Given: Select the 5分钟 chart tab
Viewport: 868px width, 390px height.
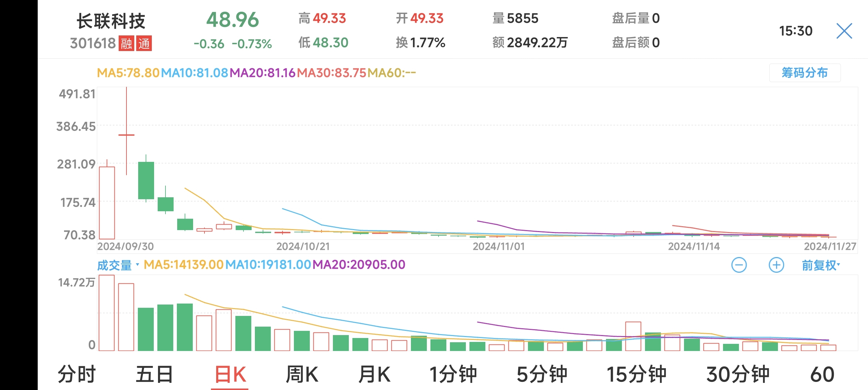Looking at the screenshot, I should click(542, 374).
